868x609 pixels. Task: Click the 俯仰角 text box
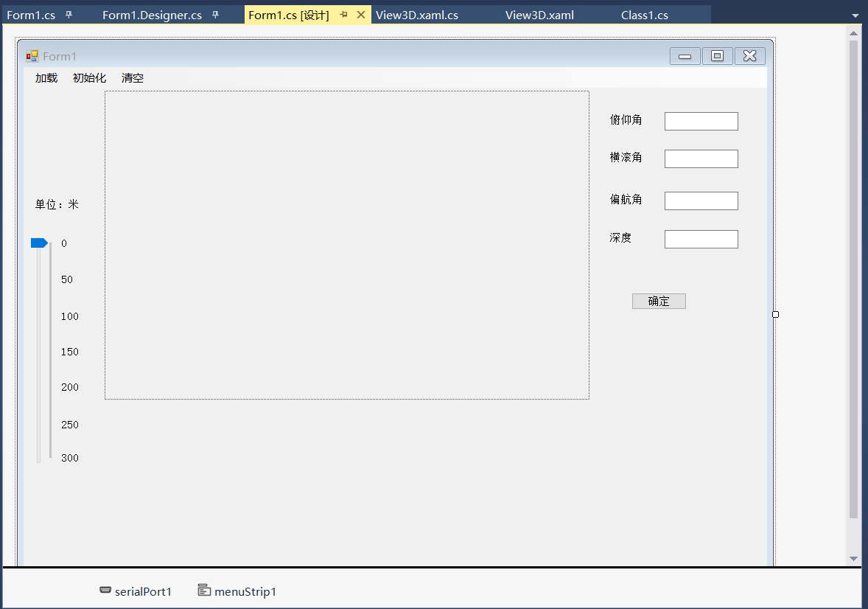pos(701,122)
